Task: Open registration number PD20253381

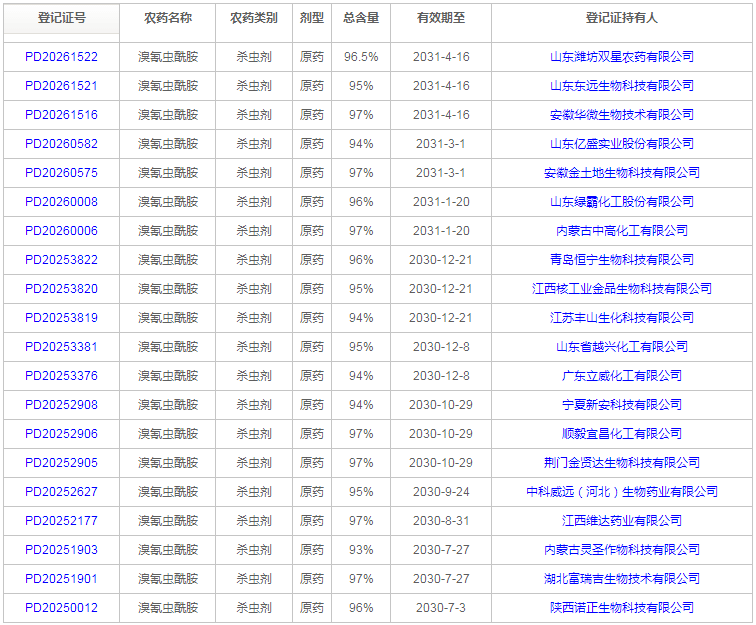Action: [x=61, y=346]
